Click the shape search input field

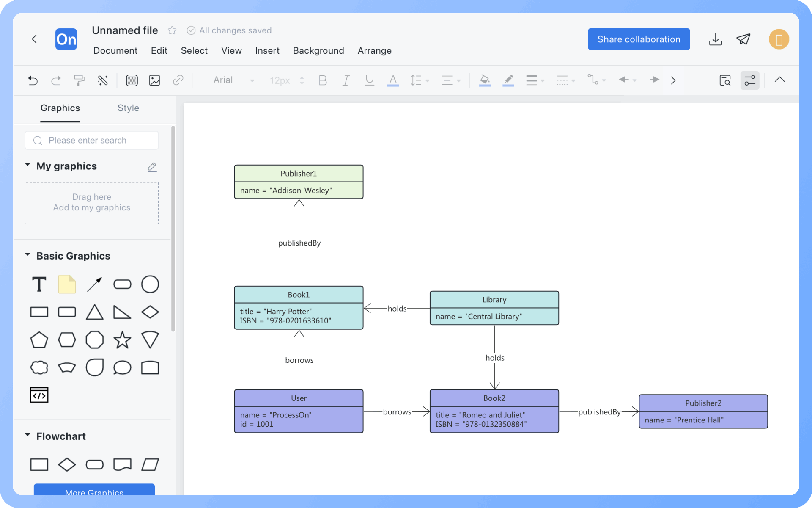(x=92, y=141)
